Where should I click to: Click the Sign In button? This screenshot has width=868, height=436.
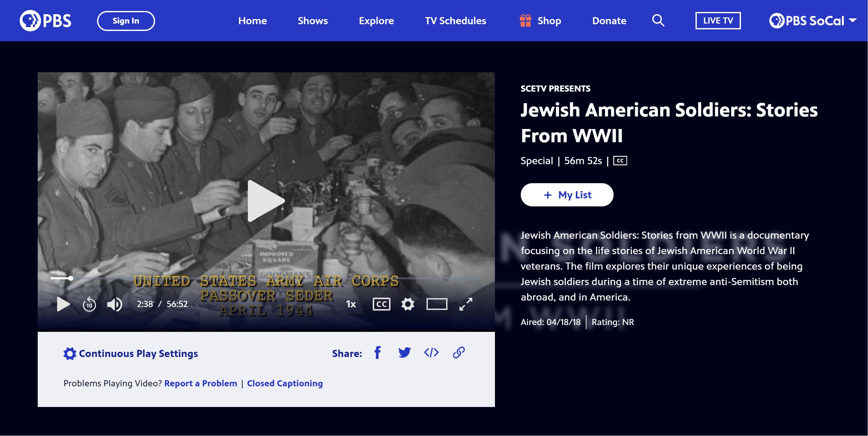click(x=126, y=21)
